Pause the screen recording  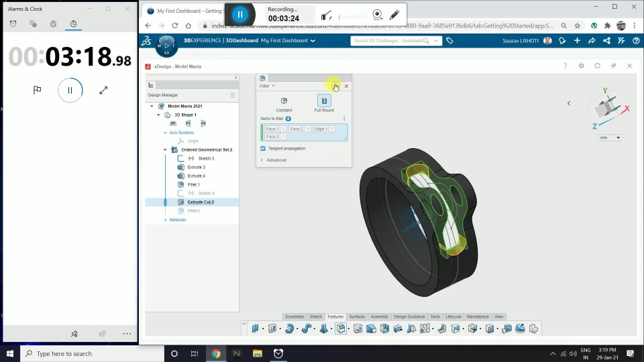[x=240, y=15]
